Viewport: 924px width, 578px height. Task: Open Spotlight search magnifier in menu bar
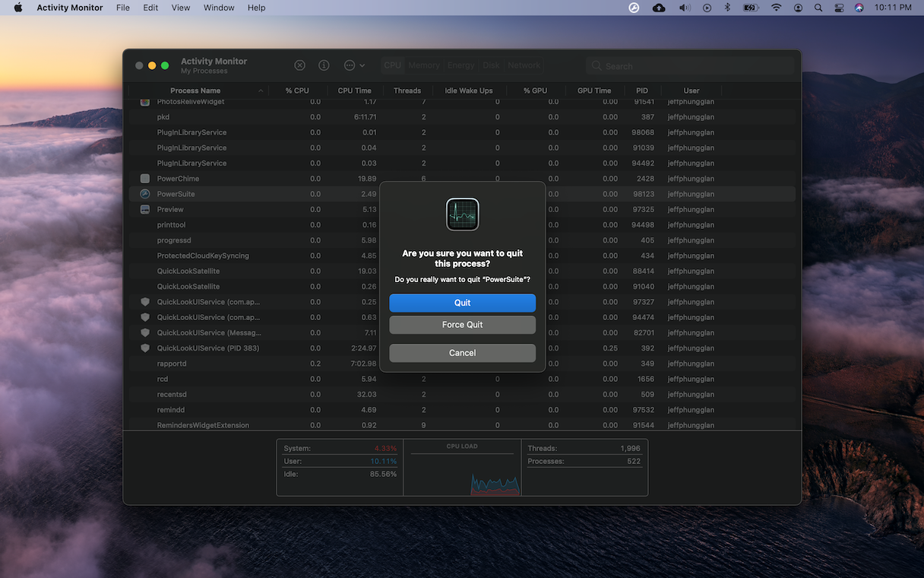click(818, 8)
